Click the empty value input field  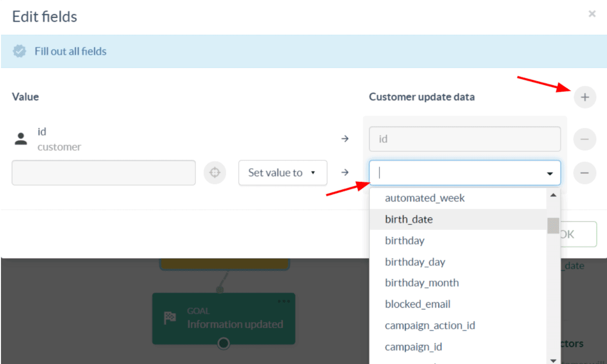pos(103,173)
